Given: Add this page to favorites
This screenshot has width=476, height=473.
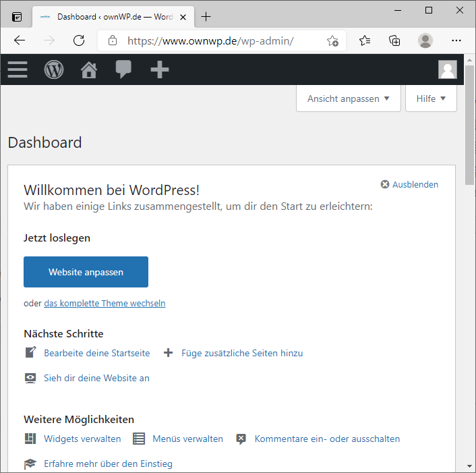Looking at the screenshot, I should pyautogui.click(x=332, y=40).
